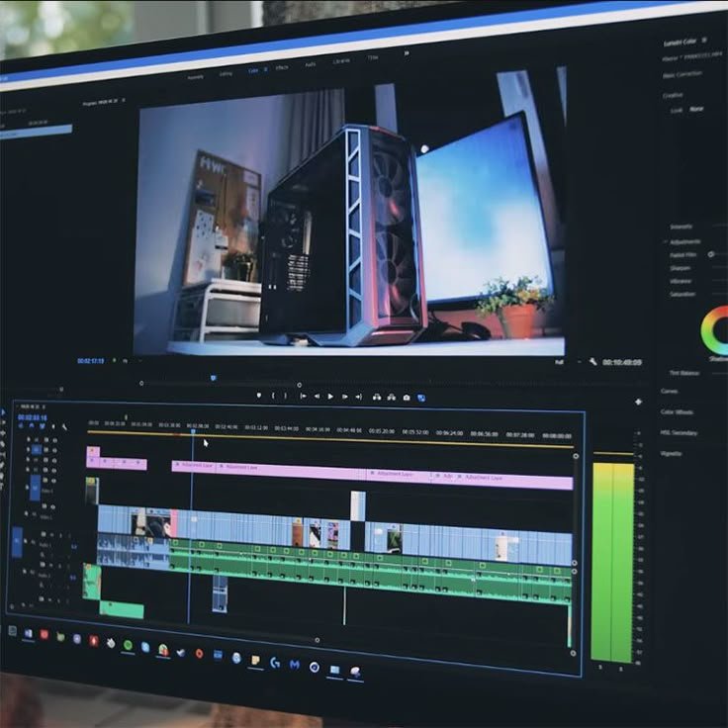Click the Go to In point button

pyautogui.click(x=302, y=396)
